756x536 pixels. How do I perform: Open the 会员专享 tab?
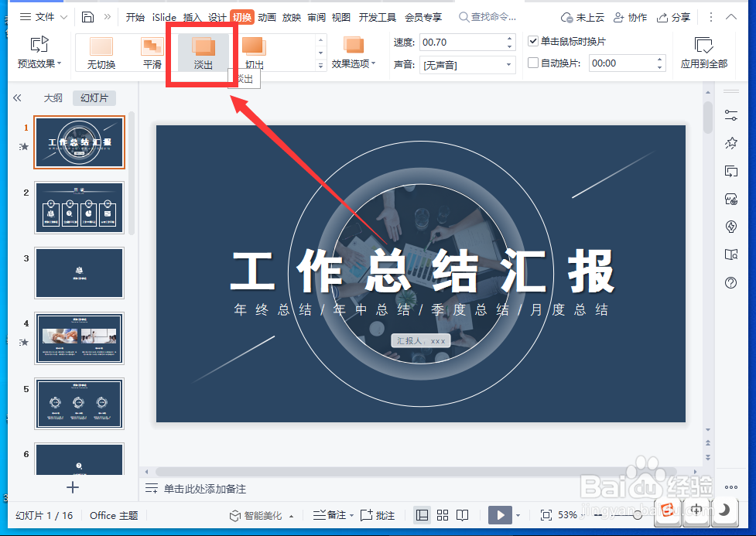click(422, 17)
